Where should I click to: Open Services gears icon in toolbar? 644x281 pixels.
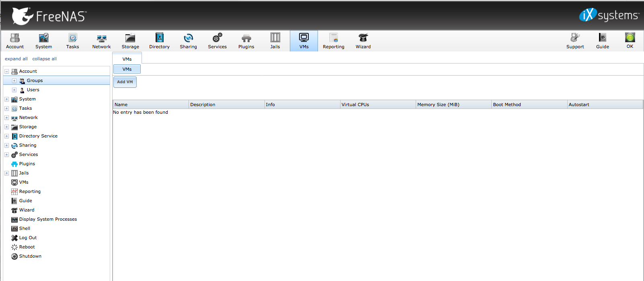(217, 41)
